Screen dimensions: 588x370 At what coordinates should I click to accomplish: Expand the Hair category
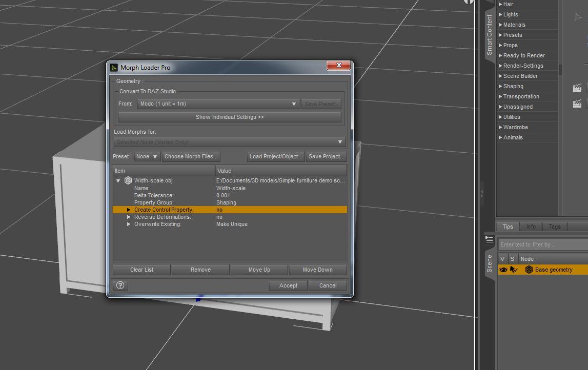tap(500, 4)
